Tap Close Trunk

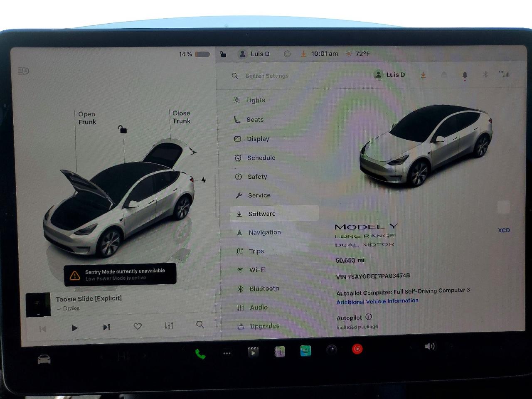pyautogui.click(x=182, y=117)
